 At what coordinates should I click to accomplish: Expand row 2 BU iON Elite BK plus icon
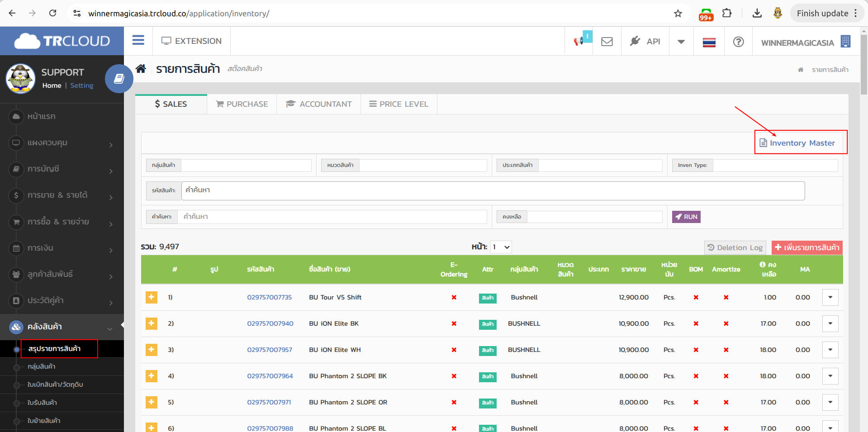pyautogui.click(x=152, y=323)
